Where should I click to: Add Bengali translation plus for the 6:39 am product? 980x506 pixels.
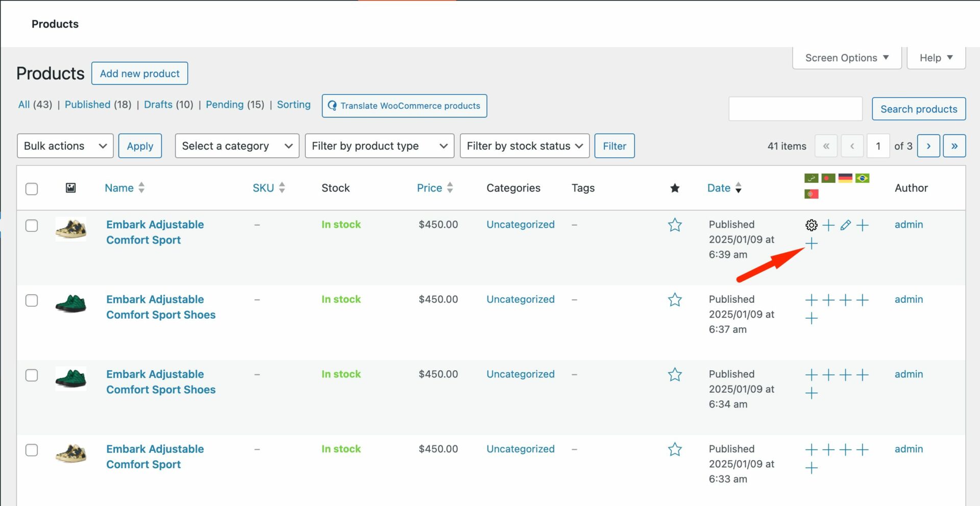tap(828, 225)
